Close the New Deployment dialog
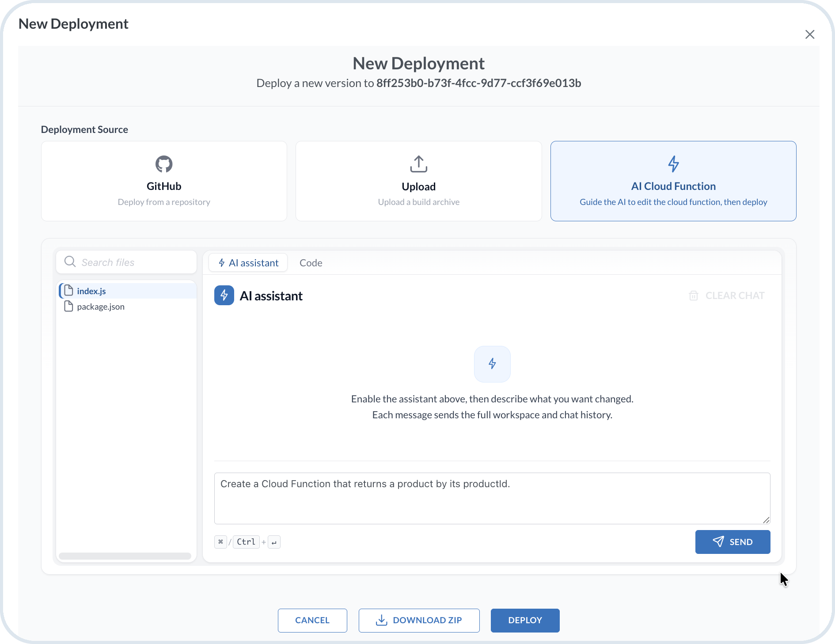 pyautogui.click(x=809, y=34)
